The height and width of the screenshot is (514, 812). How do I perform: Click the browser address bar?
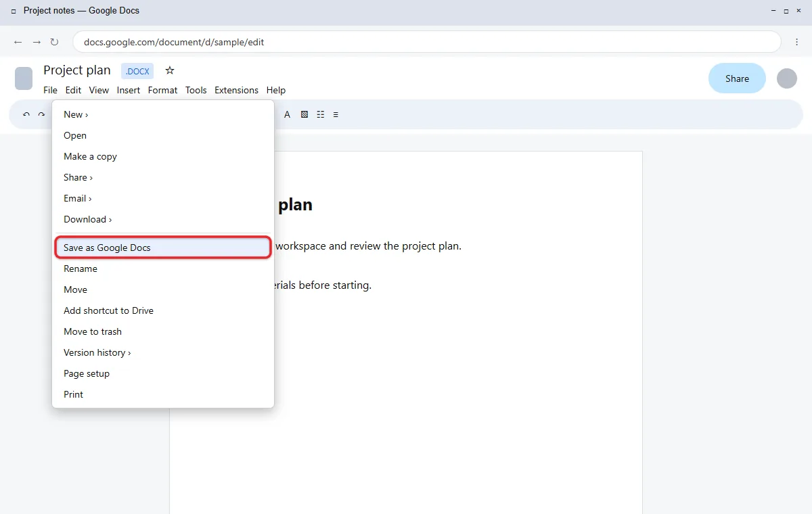(x=427, y=42)
